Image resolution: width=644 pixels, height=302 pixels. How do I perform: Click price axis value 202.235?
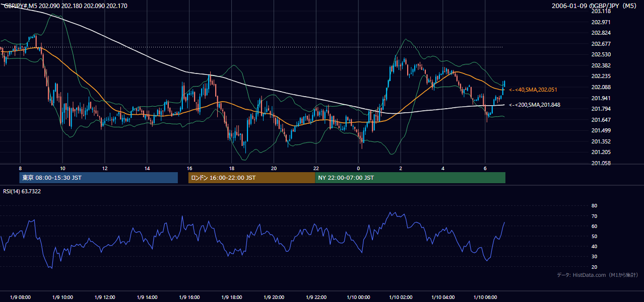(x=601, y=76)
